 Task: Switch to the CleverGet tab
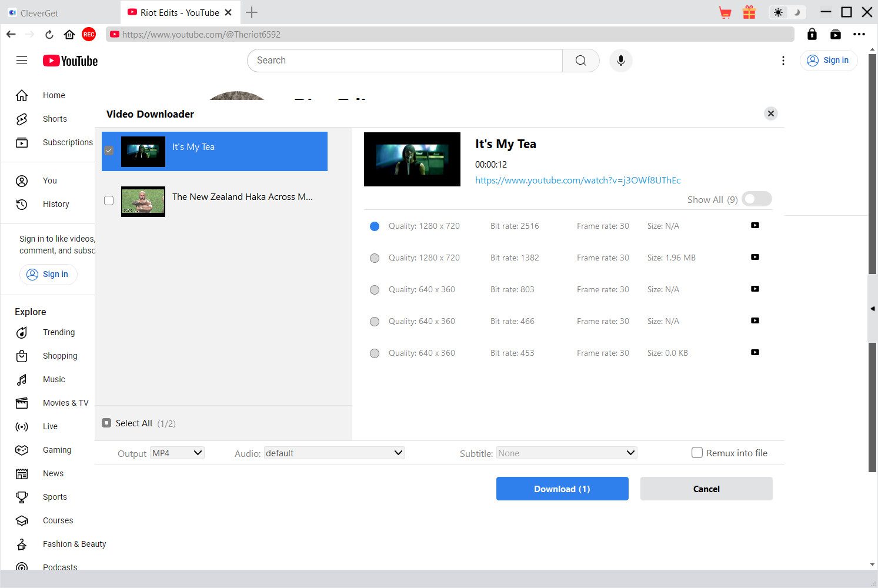pyautogui.click(x=39, y=13)
